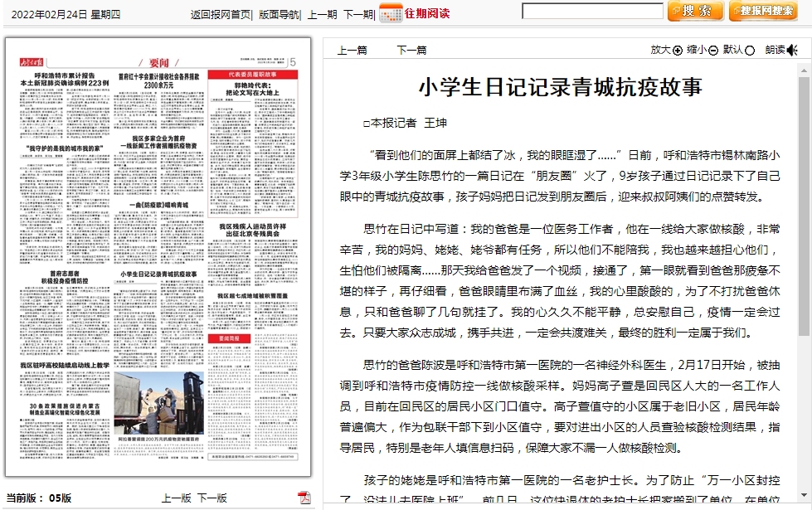Focus the search text input field
Image resolution: width=812 pixels, height=510 pixels.
[x=592, y=12]
